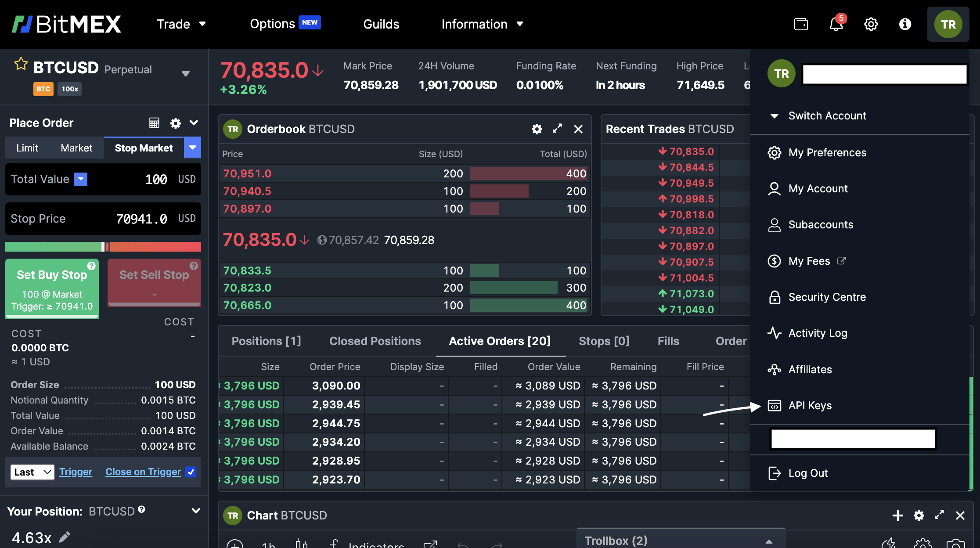Switch to Fills tab
This screenshot has height=548, width=980.
(x=668, y=341)
